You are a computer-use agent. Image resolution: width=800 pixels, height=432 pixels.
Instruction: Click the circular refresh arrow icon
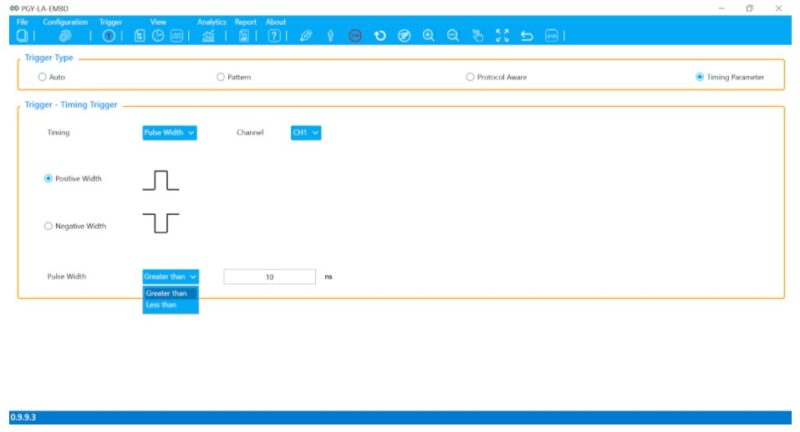tap(380, 36)
